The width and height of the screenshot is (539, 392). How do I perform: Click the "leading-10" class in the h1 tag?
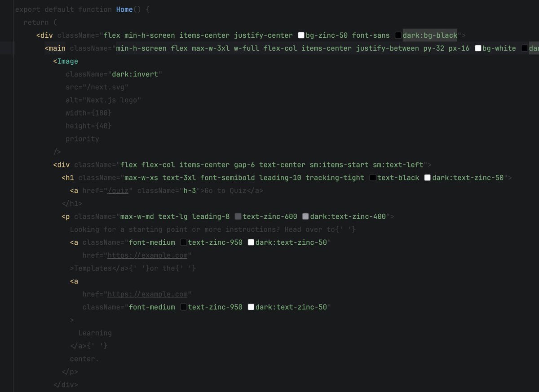click(280, 178)
